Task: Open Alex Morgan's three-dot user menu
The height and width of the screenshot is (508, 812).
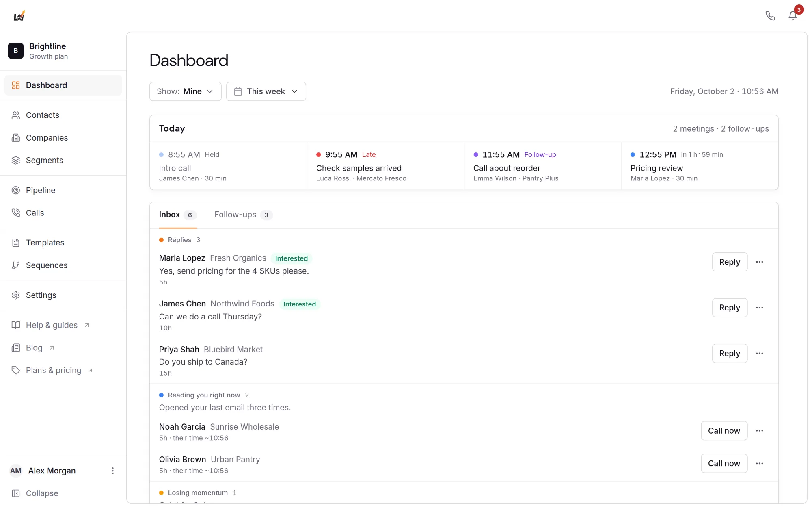Action: (113, 471)
